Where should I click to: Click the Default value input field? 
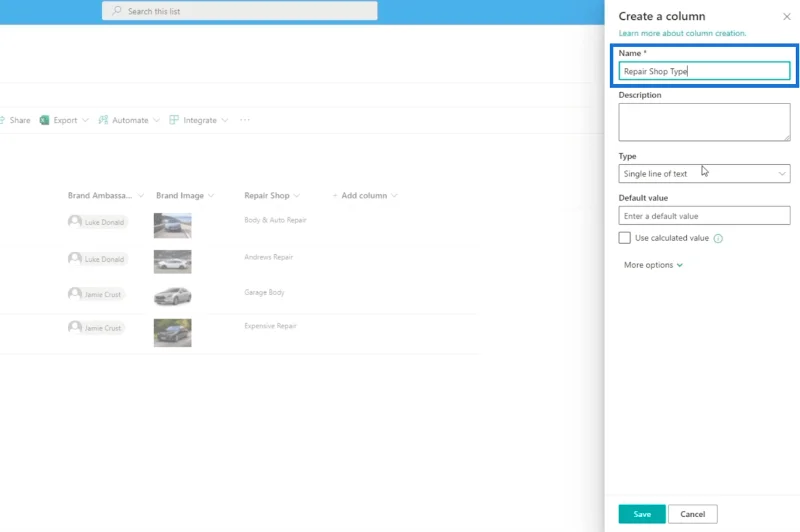[705, 216]
